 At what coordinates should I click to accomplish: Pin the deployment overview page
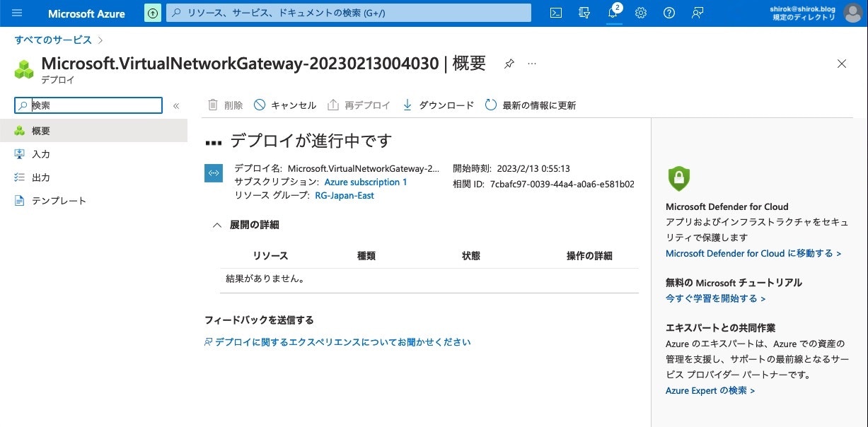[508, 63]
